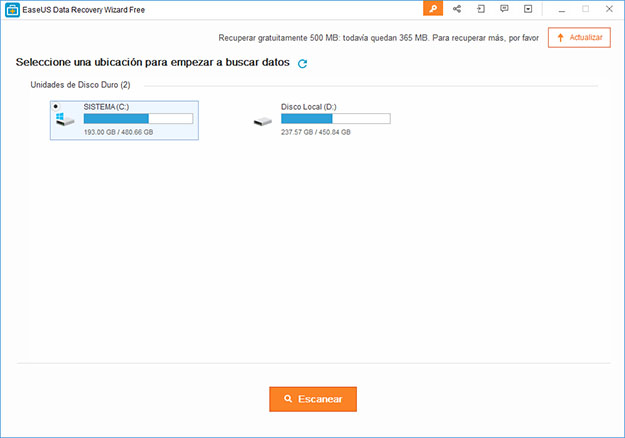Click the EaseUS app logo icon

12,10
